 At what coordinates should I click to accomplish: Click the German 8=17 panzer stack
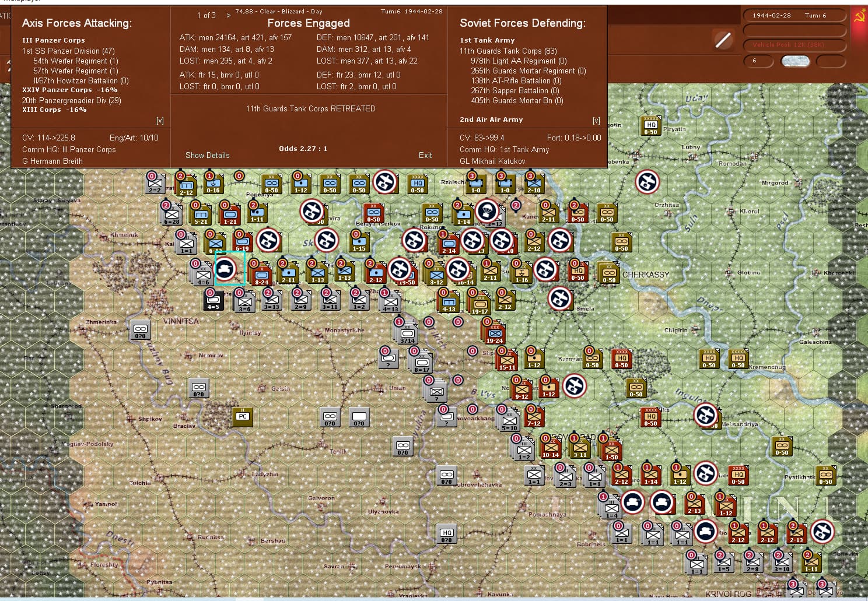(x=422, y=362)
